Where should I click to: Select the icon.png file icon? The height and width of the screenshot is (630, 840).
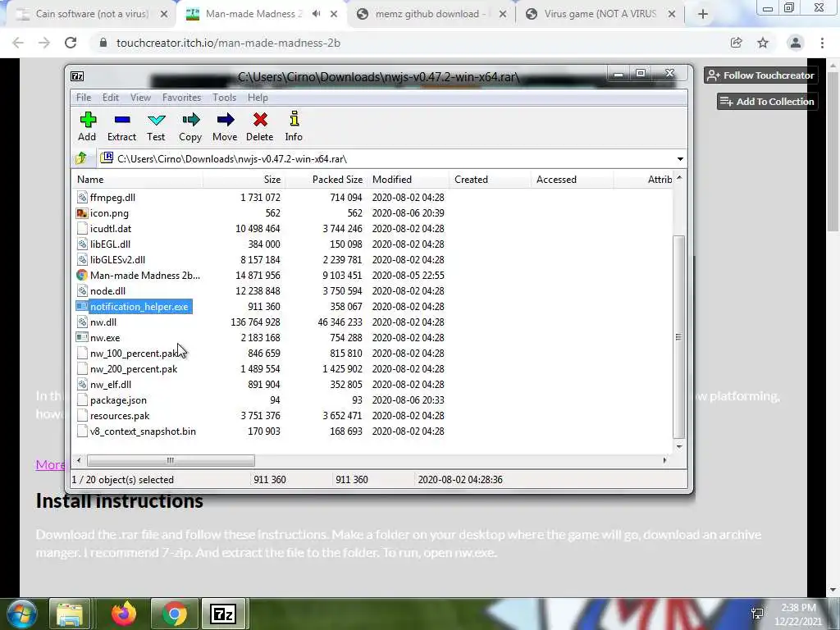tap(82, 212)
